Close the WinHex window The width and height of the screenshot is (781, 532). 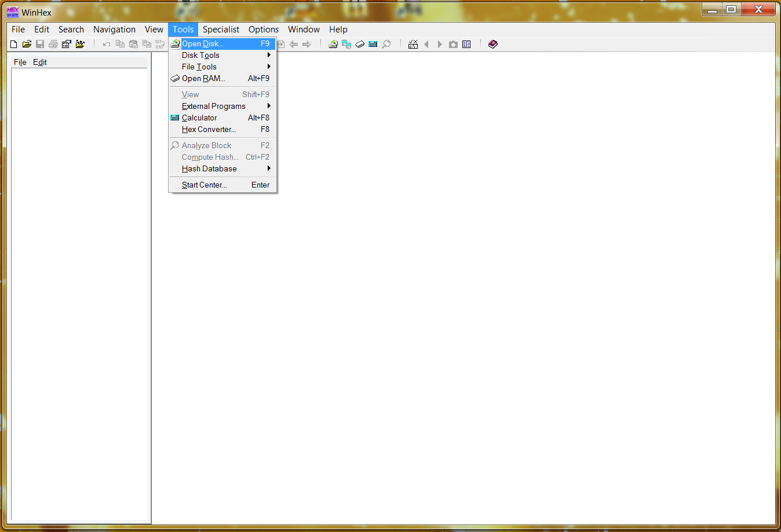click(758, 9)
